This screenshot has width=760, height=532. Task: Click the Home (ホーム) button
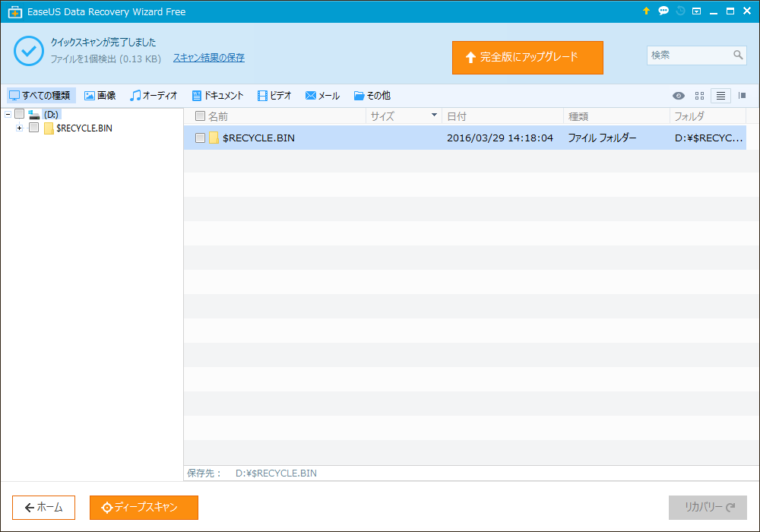(43, 507)
